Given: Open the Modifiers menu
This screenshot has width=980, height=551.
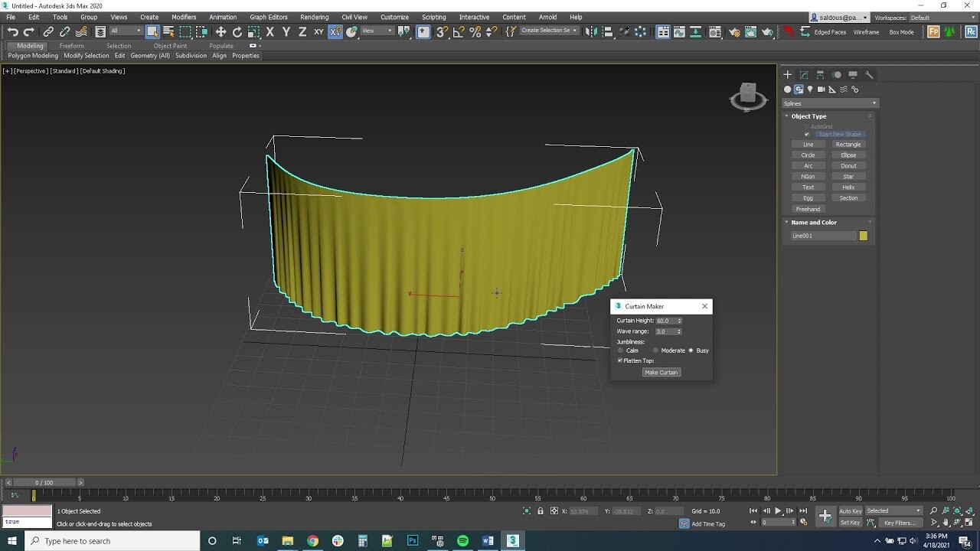Looking at the screenshot, I should click(184, 17).
